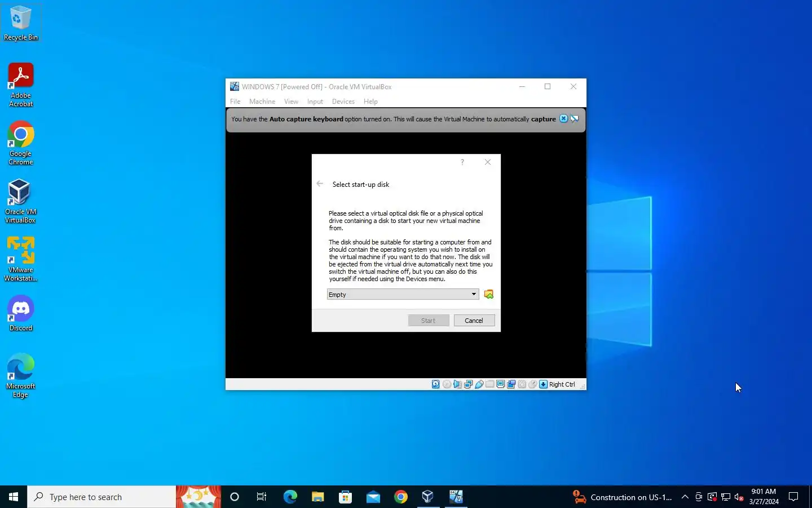
Task: Go back using the wizard back arrow
Action: pos(320,184)
